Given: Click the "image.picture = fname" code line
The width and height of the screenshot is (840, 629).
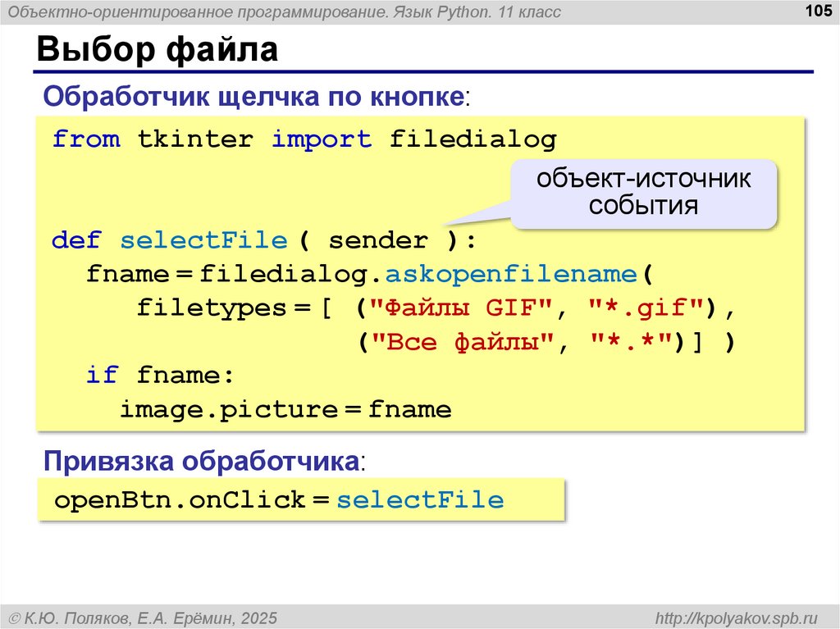Looking at the screenshot, I should [285, 409].
